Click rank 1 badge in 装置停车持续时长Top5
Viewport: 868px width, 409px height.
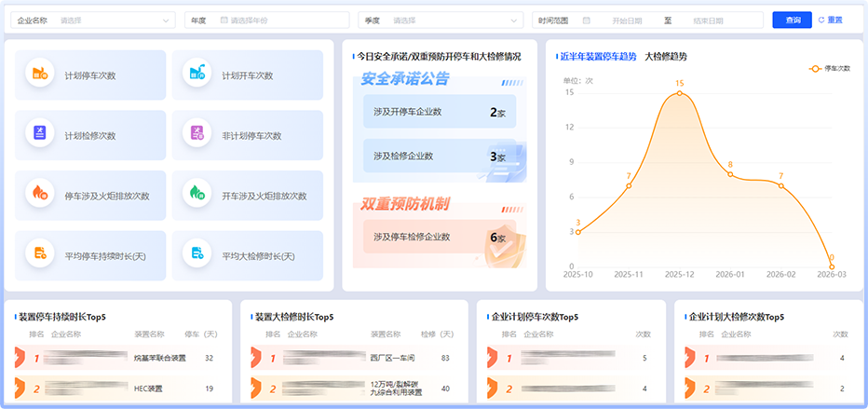point(20,358)
